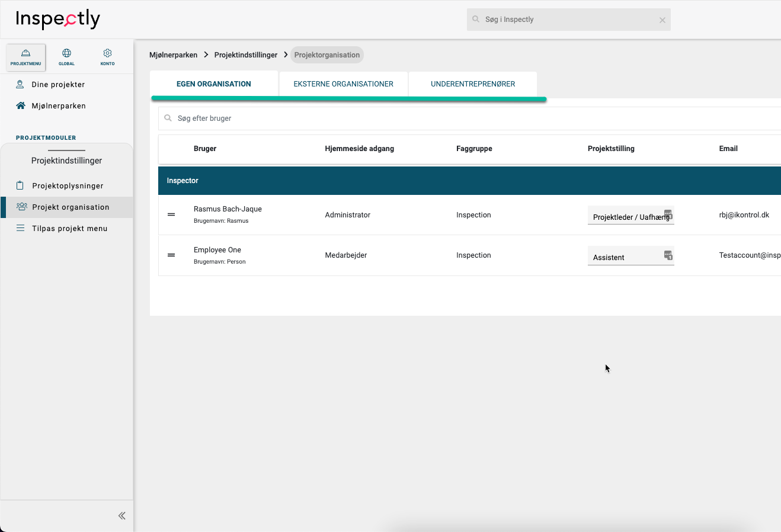Click rbj@ikontrol.dk email cell

point(744,215)
